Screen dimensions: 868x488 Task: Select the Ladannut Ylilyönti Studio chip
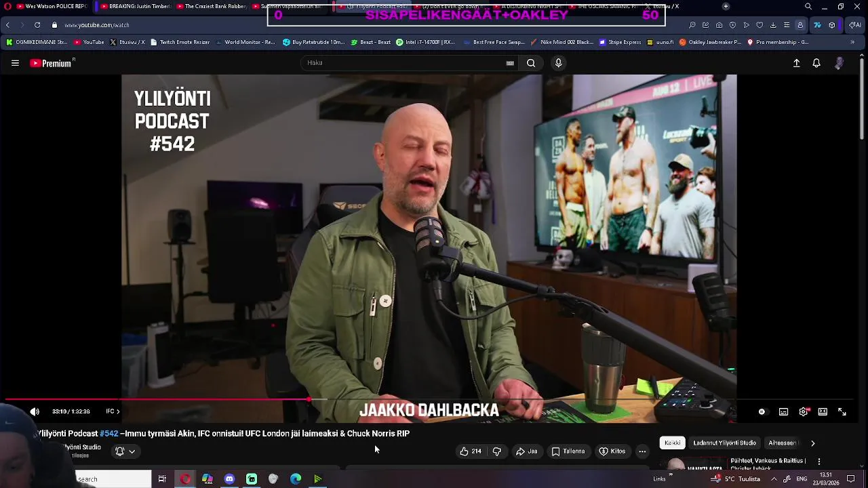pyautogui.click(x=724, y=443)
